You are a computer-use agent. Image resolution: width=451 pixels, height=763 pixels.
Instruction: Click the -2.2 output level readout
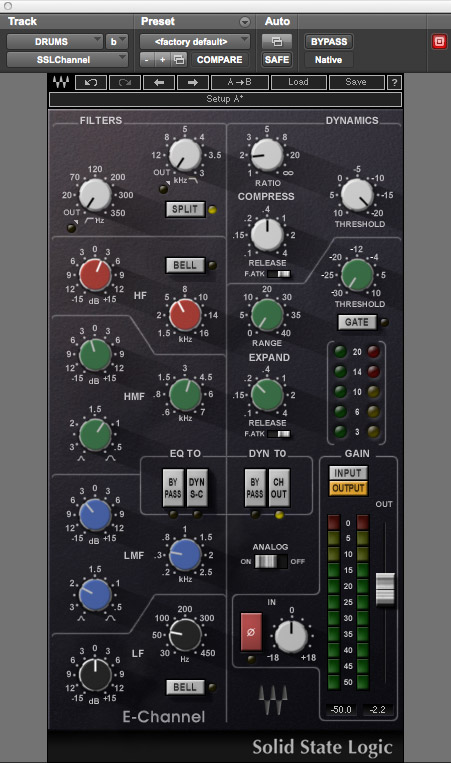(378, 709)
